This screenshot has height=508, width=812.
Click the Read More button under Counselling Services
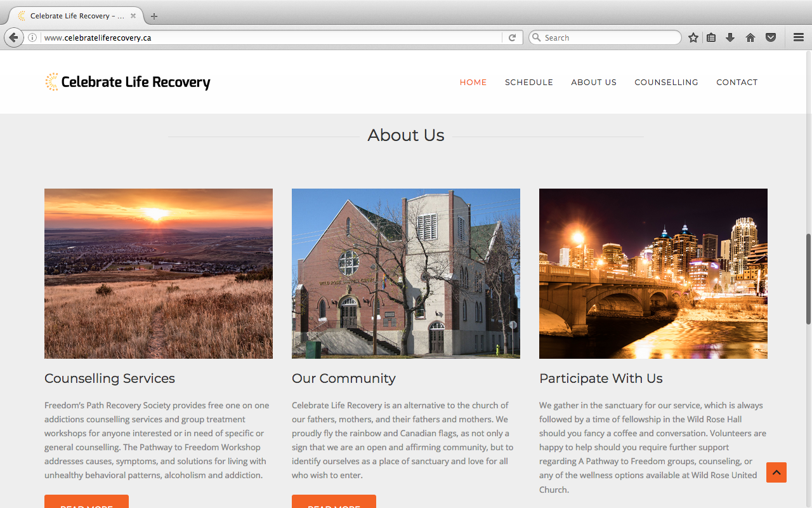pyautogui.click(x=86, y=502)
